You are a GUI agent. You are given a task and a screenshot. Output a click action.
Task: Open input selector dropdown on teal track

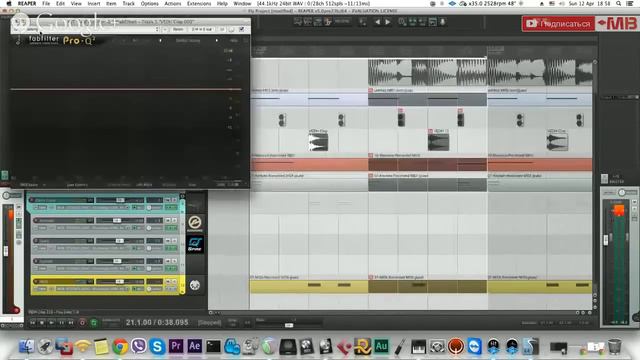coord(92,207)
